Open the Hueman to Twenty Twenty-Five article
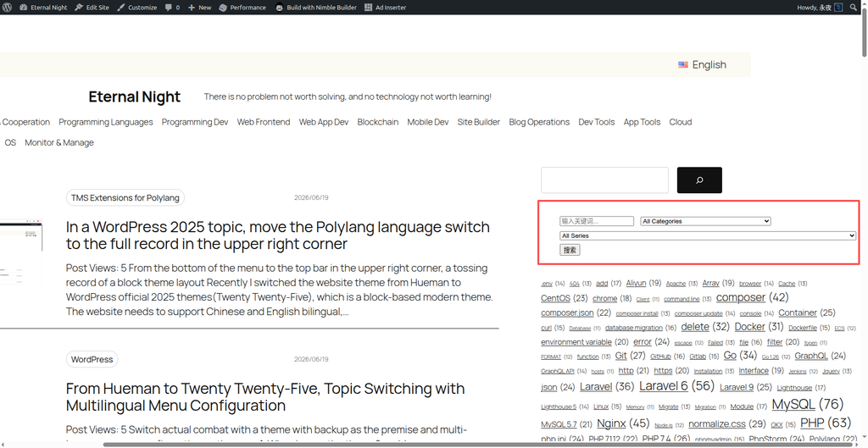Screen dimensions: 868x448 (265, 397)
